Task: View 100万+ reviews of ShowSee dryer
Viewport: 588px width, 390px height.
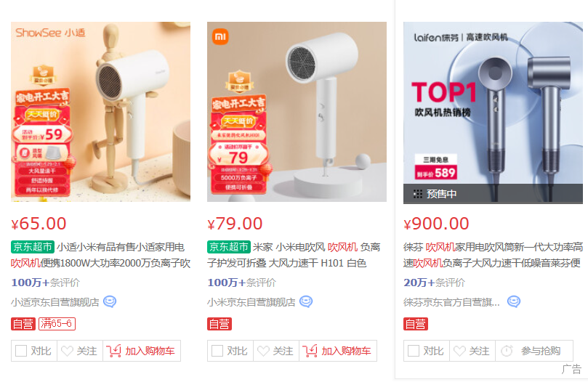Action: click(45, 283)
